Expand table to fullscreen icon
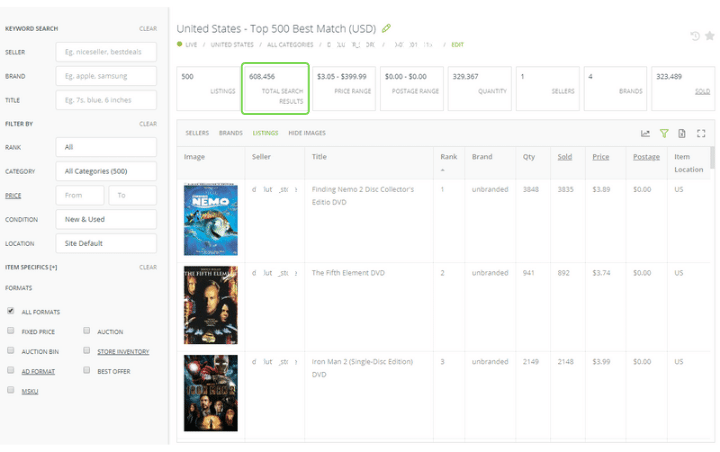720x452 pixels. pyautogui.click(x=701, y=133)
